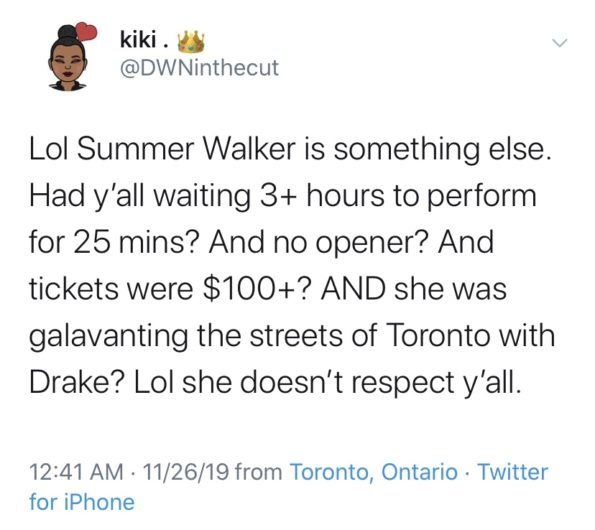Click the 11/26/19 date
Viewport: 595px width, 530px height.
(186, 472)
